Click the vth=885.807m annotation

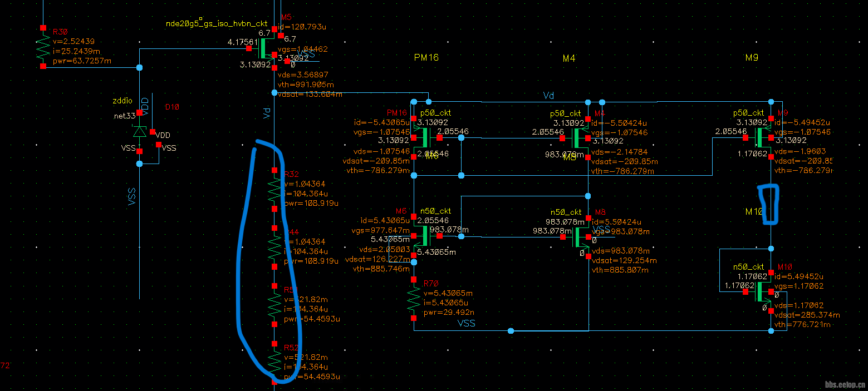(x=620, y=270)
